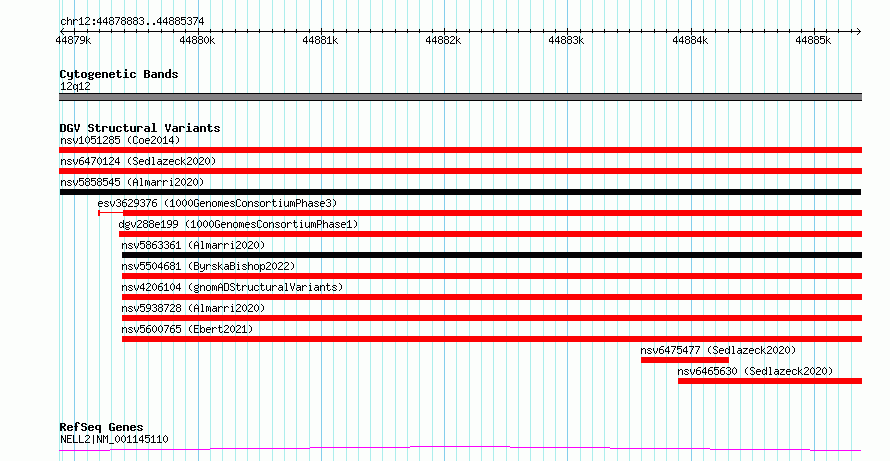Viewport: 890px width, 461px height.
Task: Click the nsv5858545 (Almarri2020) label
Action: (x=132, y=182)
